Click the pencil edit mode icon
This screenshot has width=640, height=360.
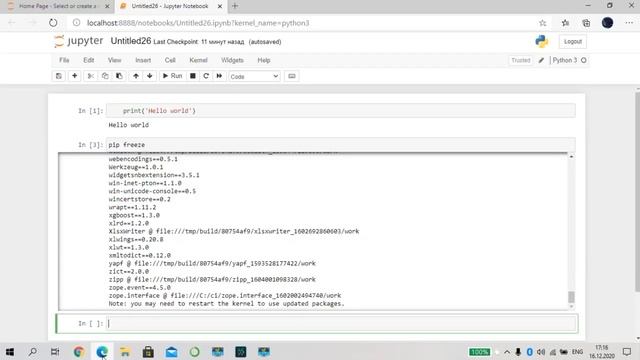pyautogui.click(x=541, y=60)
